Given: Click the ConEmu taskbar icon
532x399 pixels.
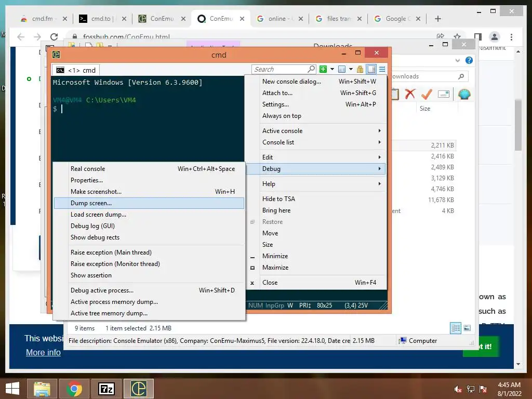Looking at the screenshot, I should [x=139, y=389].
